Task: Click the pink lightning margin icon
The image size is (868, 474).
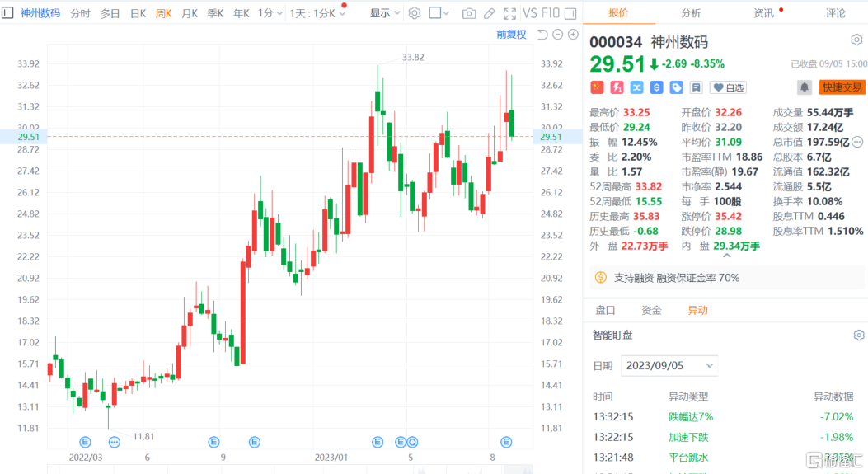Action: pyautogui.click(x=617, y=87)
